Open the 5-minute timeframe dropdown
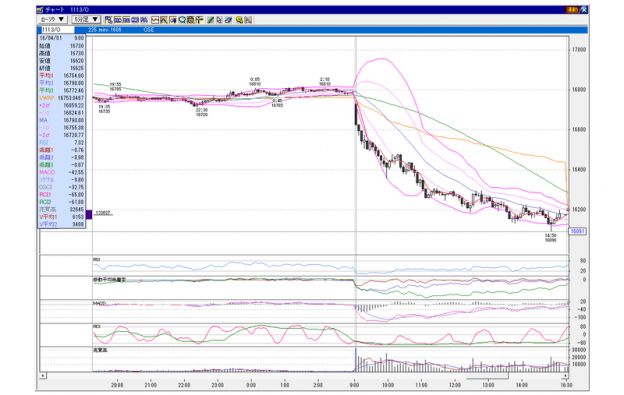The width and height of the screenshot is (624, 395). coord(86,19)
